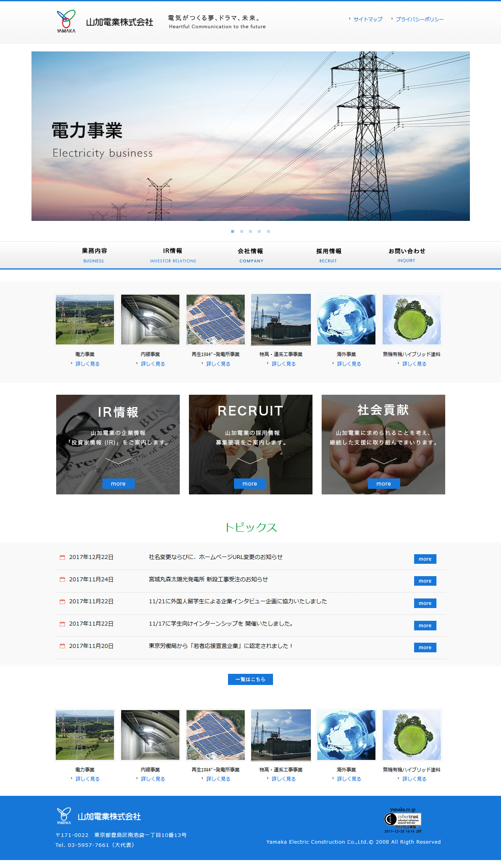Select the fifth slider pagination dot
Viewport: 501px width, 868px height.
[268, 231]
